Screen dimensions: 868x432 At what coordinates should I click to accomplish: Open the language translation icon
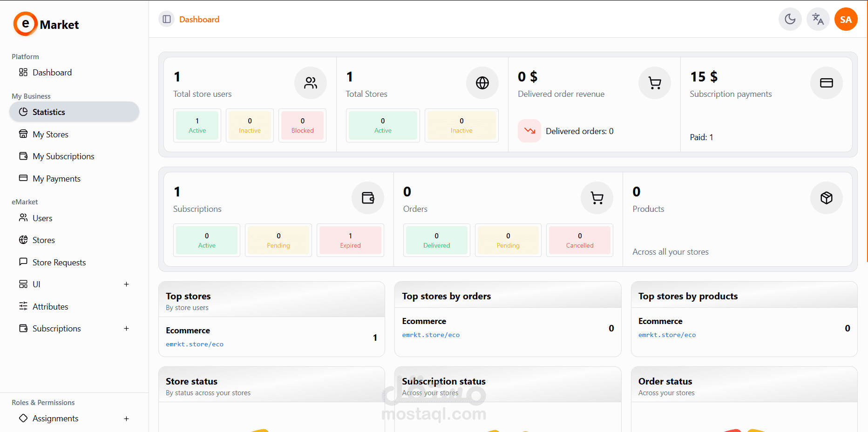point(818,19)
